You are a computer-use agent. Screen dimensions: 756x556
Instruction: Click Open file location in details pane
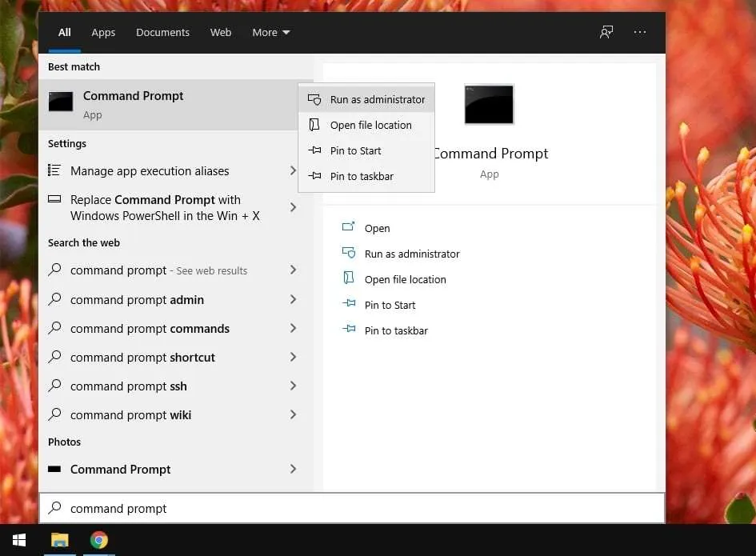pos(405,279)
